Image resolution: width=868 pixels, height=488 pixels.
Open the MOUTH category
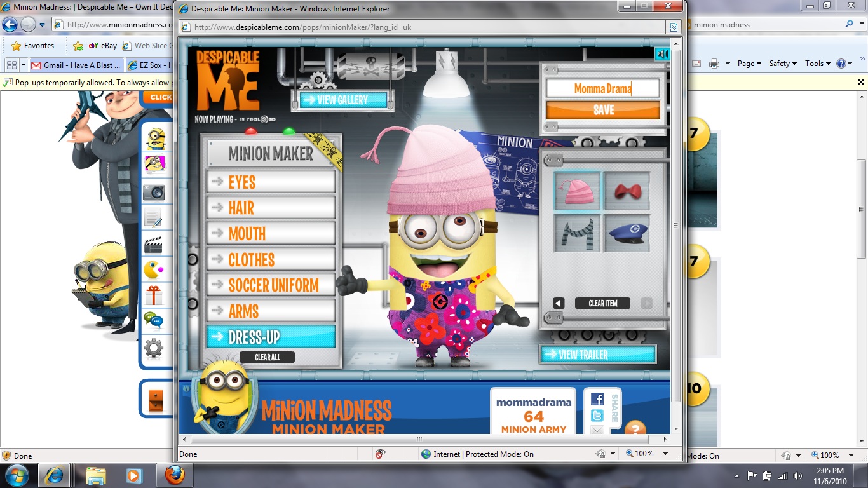(x=271, y=234)
